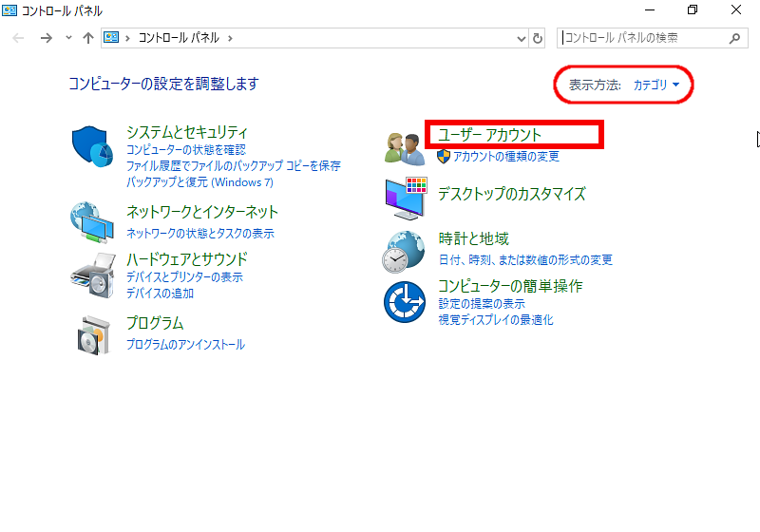Open ネットワークとインターネット category

[202, 212]
